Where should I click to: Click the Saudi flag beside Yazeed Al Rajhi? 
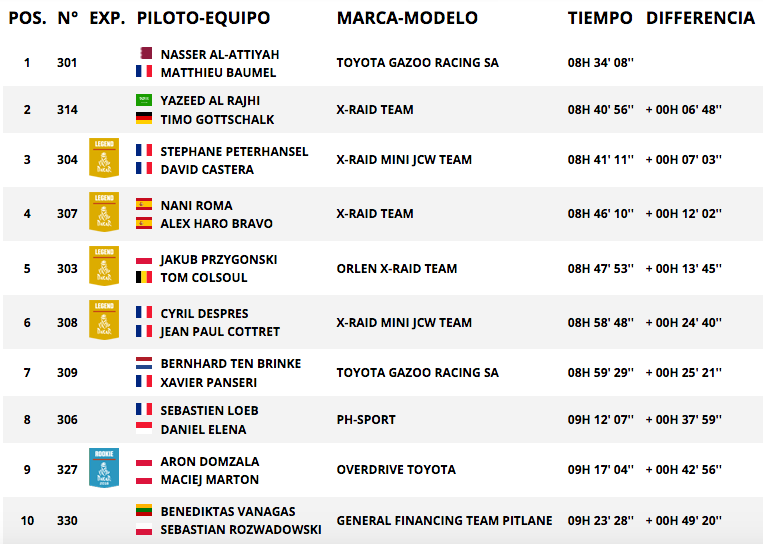point(144,100)
